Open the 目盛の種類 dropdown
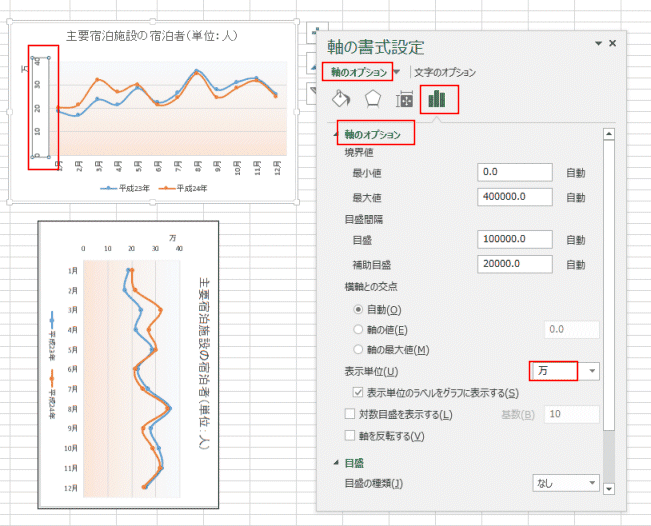 pos(566,483)
